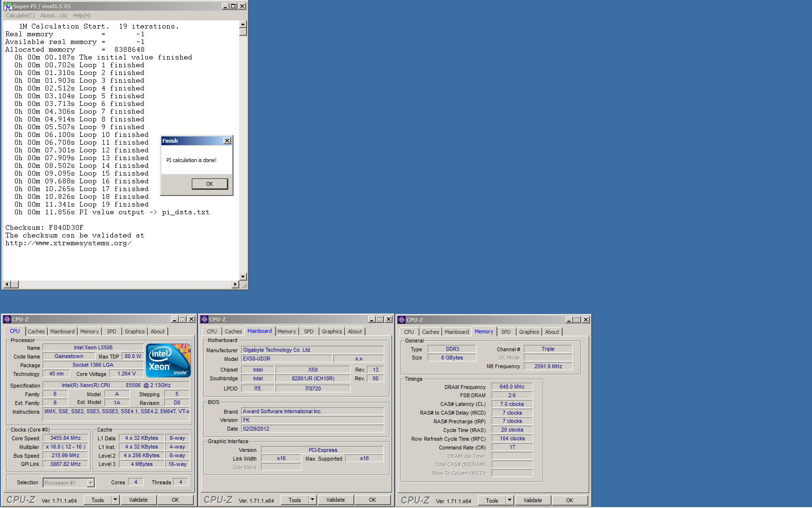The width and height of the screenshot is (812, 508).
Task: Minimize the CPU tab CPU-Z window
Action: (174, 319)
